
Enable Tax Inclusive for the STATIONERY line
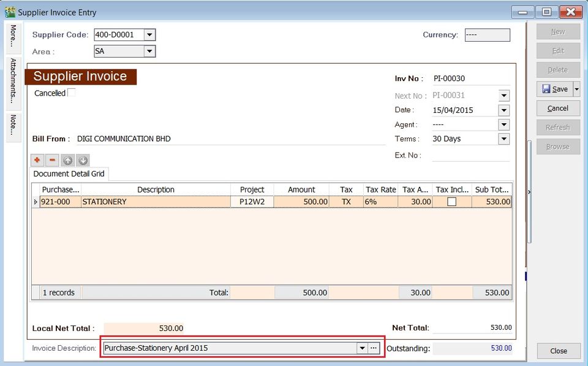click(x=451, y=202)
